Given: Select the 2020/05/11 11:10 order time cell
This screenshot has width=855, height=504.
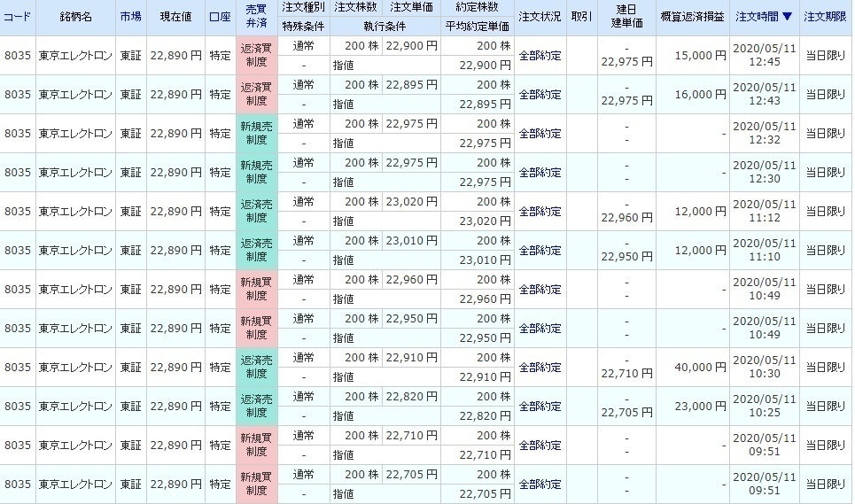Looking at the screenshot, I should (x=765, y=250).
